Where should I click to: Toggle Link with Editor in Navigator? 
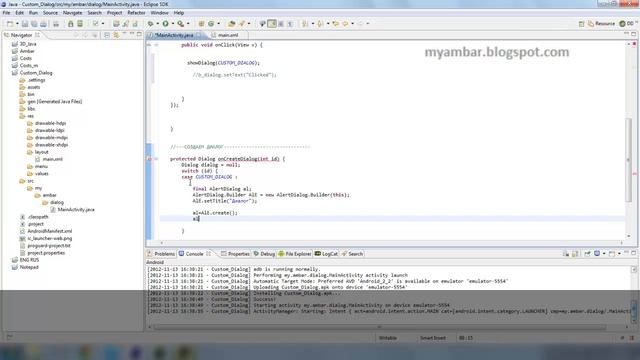coord(116,35)
